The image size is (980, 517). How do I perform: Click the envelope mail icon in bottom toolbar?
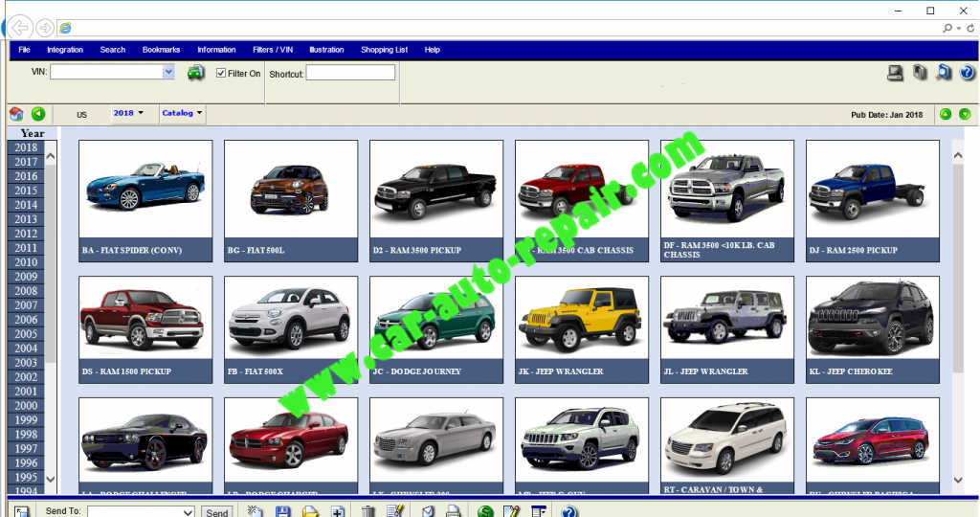428,511
